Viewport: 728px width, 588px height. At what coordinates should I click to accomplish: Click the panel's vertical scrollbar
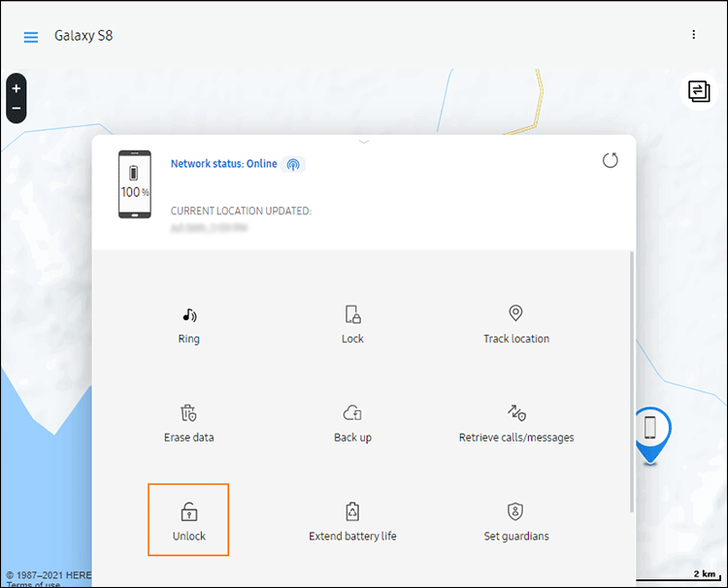click(x=632, y=381)
